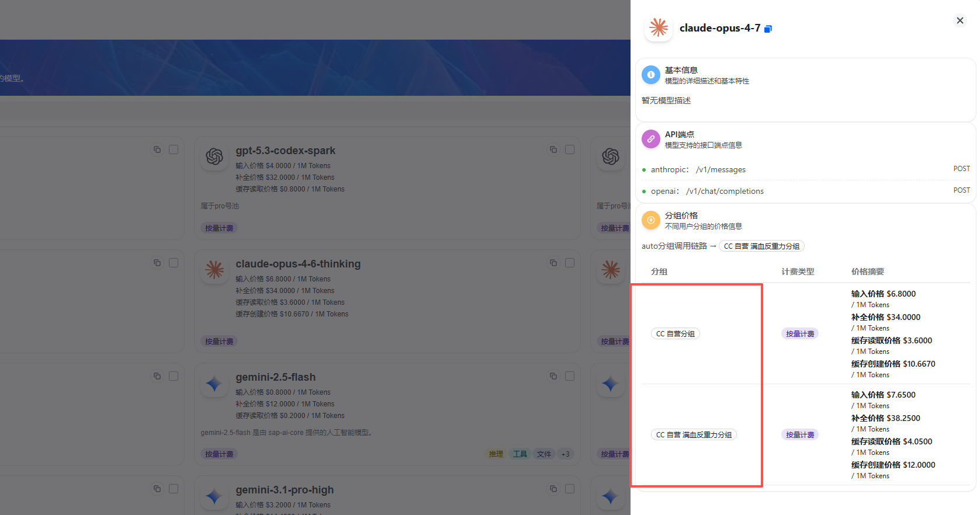Click the 计费类型 column header
The width and height of the screenshot is (980, 515).
(798, 272)
